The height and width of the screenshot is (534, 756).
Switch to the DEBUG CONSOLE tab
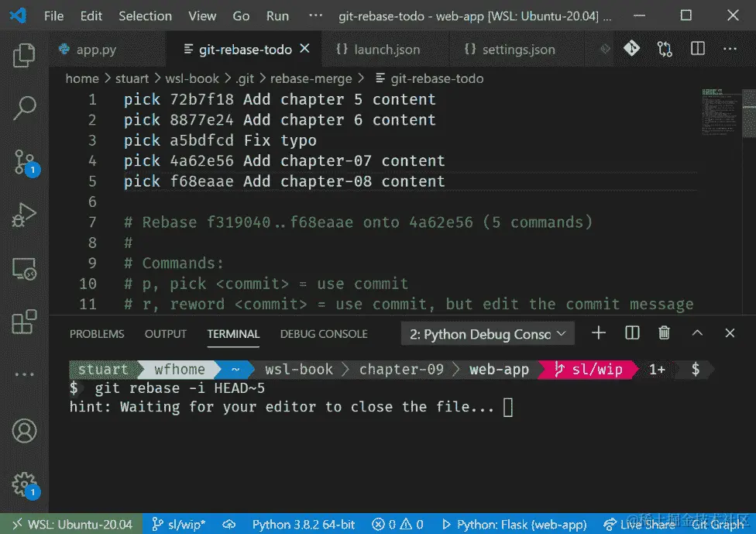324,334
